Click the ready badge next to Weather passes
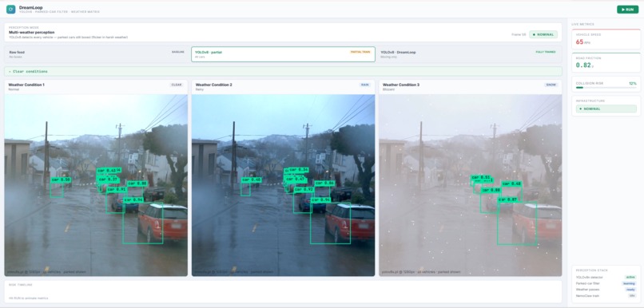Viewport: 644px width, 308px height. 630,290
